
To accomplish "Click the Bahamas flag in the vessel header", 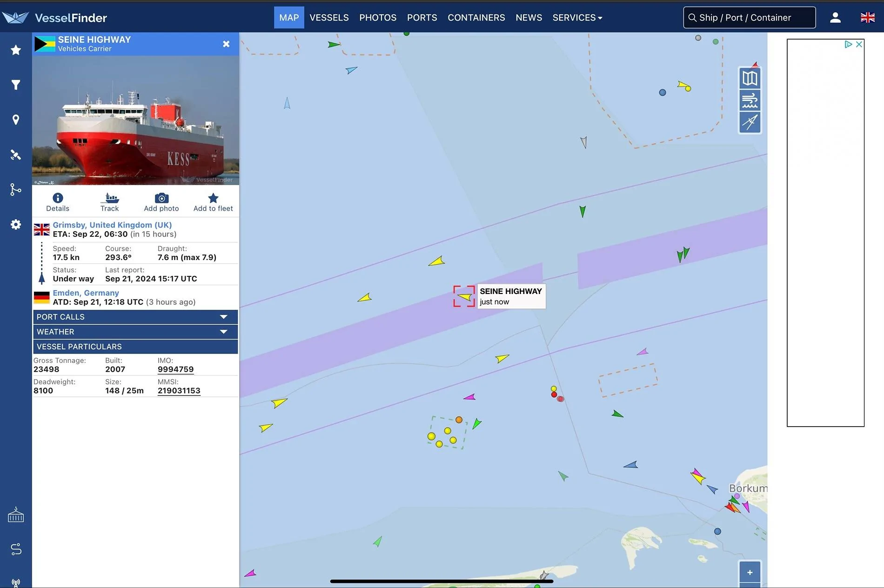I will coord(45,44).
